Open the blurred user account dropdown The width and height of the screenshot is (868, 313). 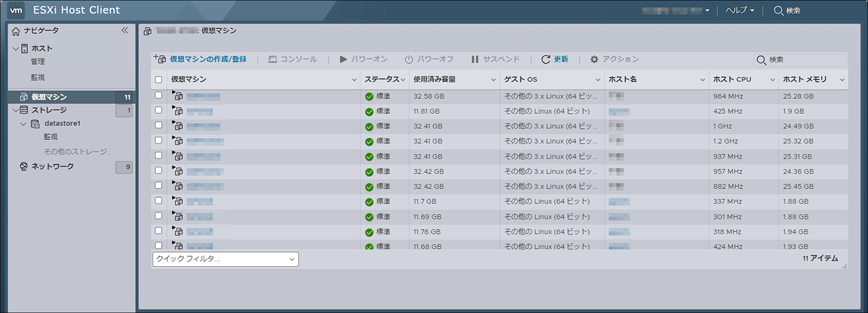(x=676, y=11)
